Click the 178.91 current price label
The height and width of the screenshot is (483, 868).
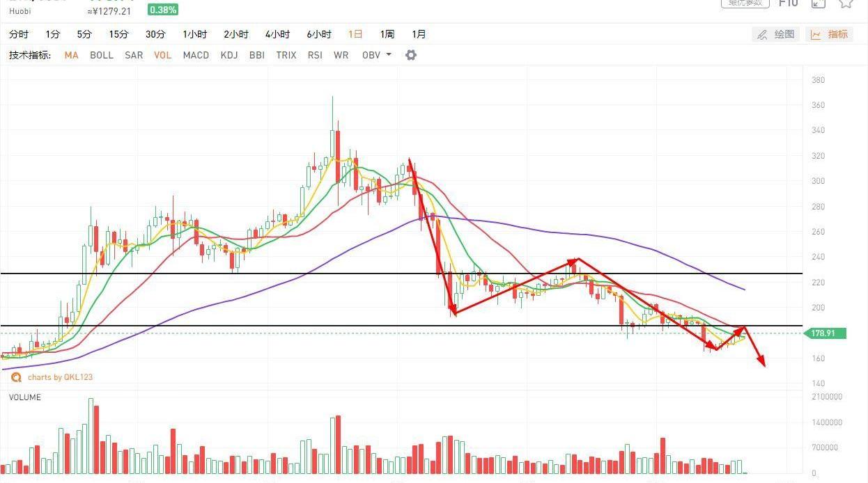pos(825,333)
